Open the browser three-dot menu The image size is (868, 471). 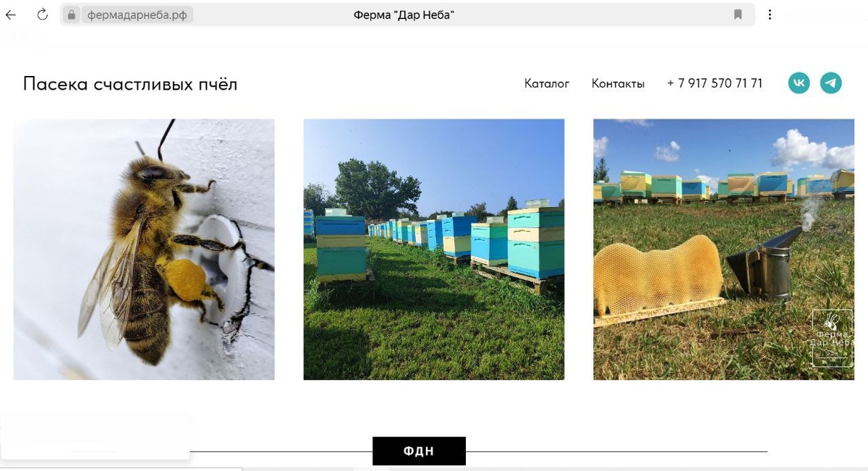(770, 14)
